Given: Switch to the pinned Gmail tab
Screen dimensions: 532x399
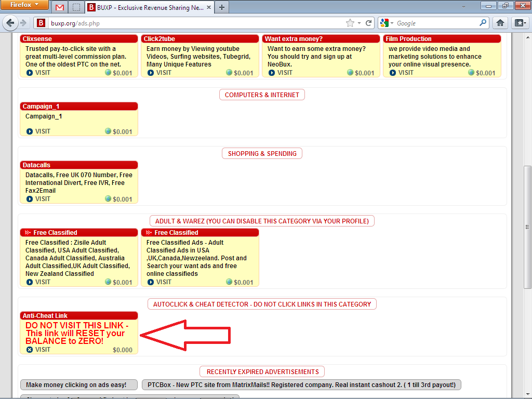Looking at the screenshot, I should [60, 7].
